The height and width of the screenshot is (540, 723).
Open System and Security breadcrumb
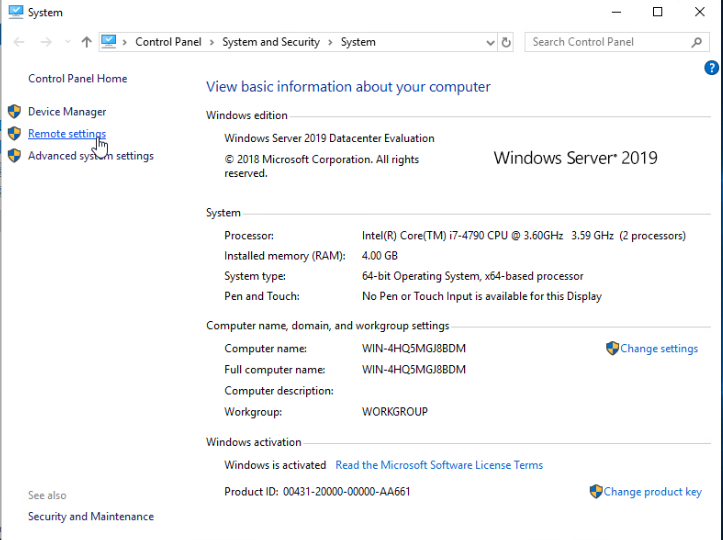(271, 42)
